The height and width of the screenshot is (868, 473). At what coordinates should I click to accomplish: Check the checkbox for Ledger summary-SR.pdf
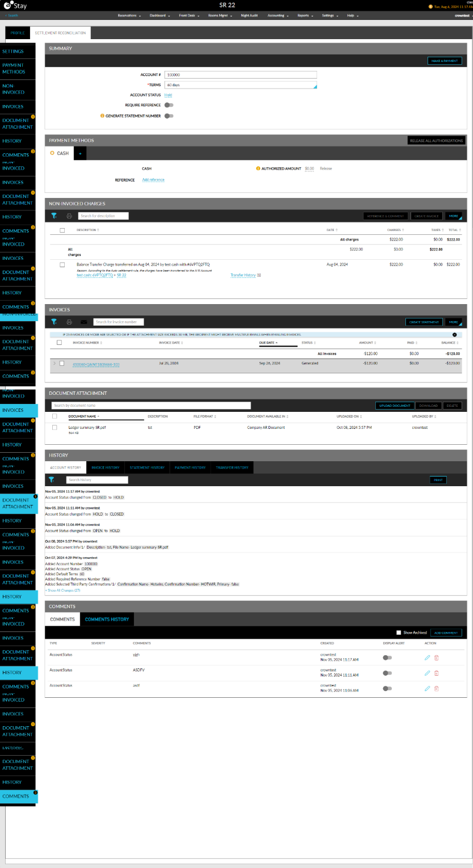(54, 427)
